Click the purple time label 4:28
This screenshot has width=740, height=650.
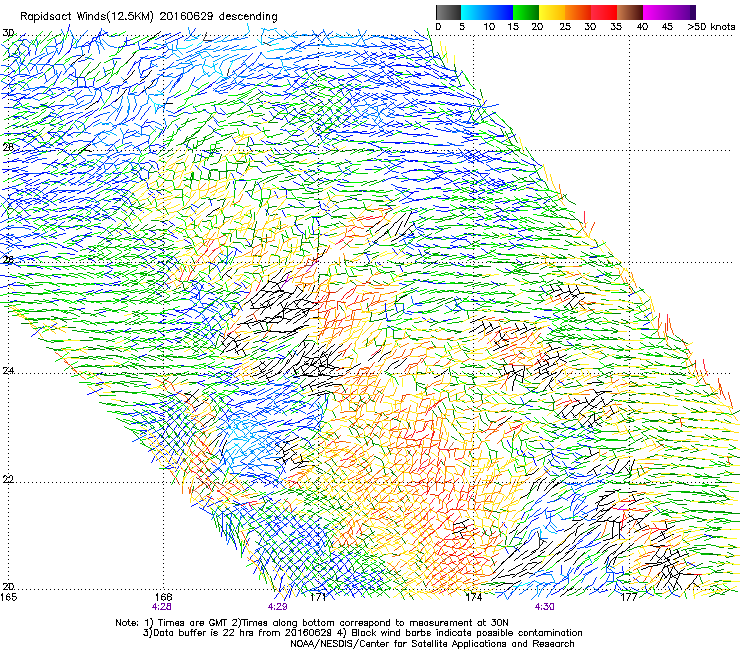(x=161, y=607)
